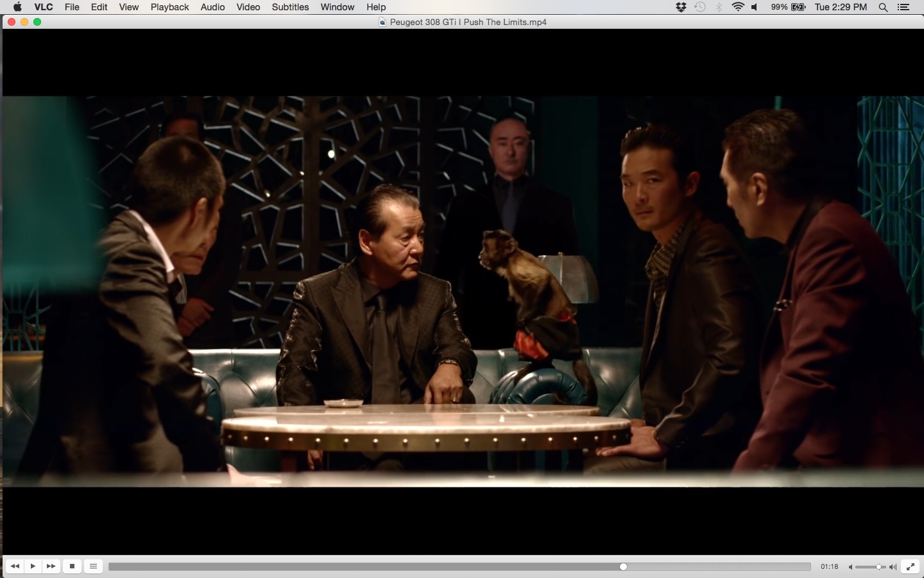Seek on the playback progress bar
The height and width of the screenshot is (578, 924).
coord(459,566)
